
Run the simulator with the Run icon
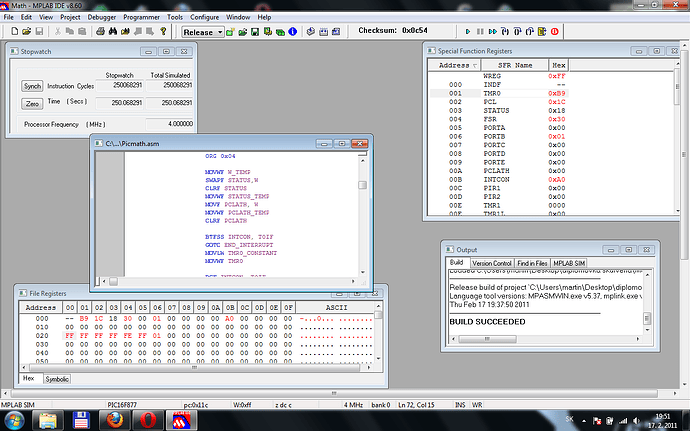(468, 31)
